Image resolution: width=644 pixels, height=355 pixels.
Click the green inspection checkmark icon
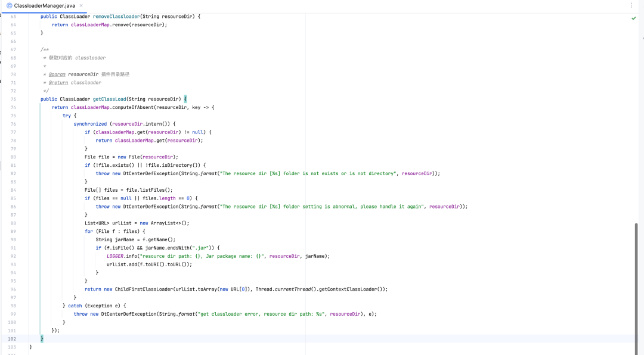coord(633,18)
